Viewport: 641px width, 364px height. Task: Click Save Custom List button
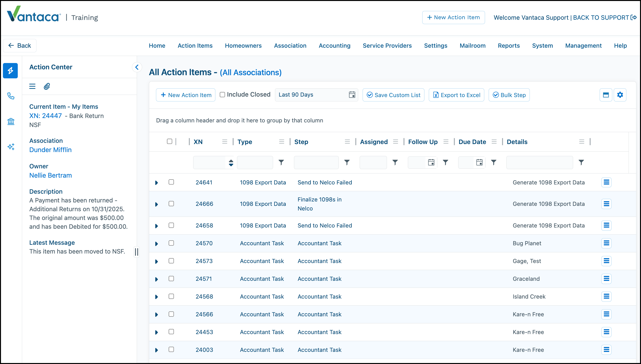393,95
